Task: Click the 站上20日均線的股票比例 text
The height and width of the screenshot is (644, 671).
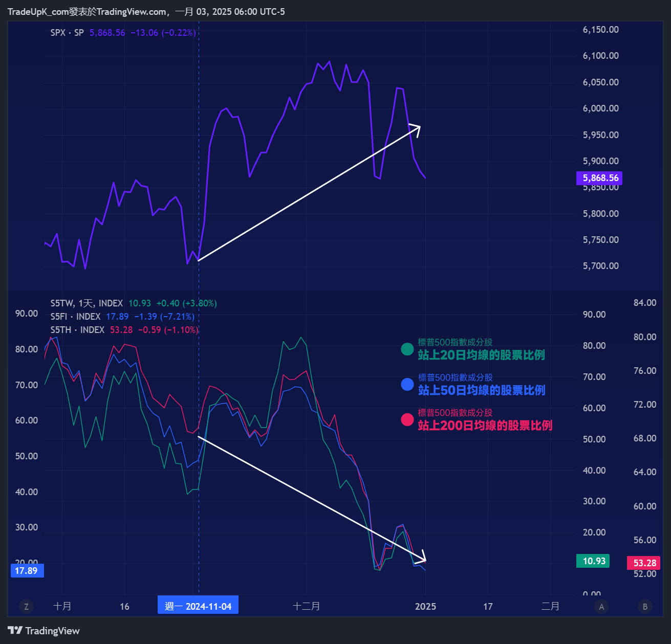Action: [482, 355]
